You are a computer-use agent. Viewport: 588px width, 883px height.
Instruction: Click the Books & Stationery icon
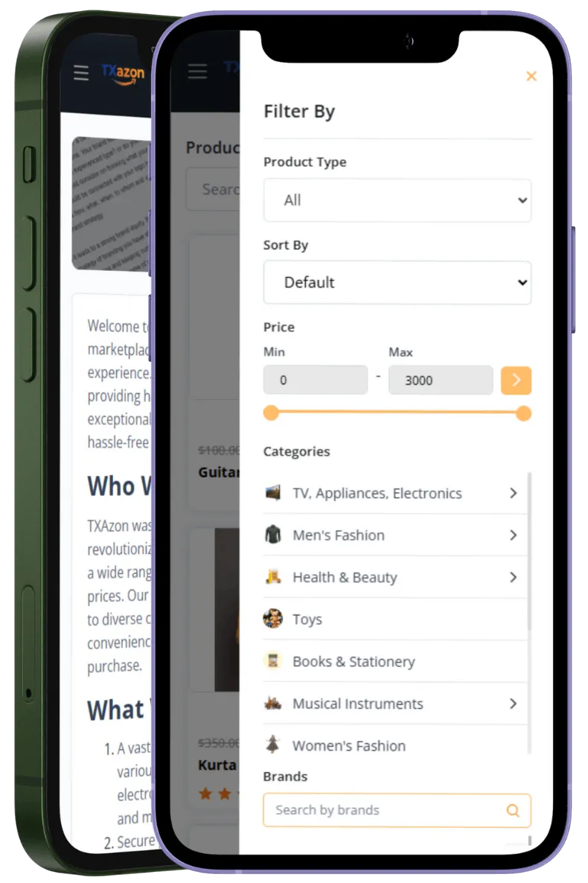pyautogui.click(x=272, y=660)
